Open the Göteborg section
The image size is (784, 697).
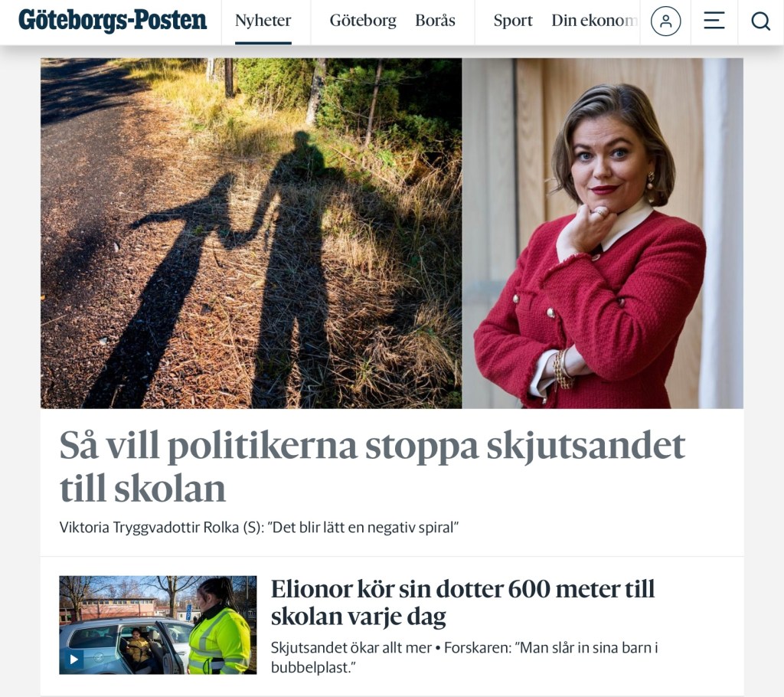point(363,21)
